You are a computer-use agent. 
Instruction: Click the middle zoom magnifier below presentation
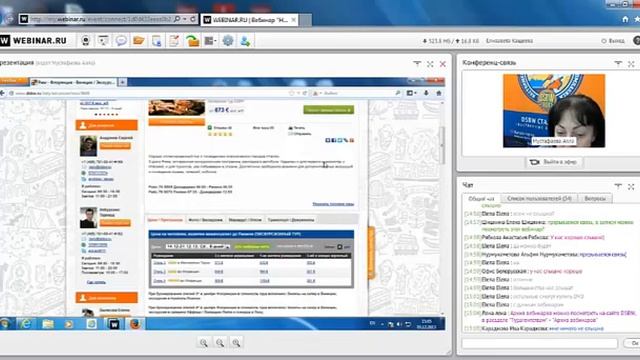coord(220,343)
